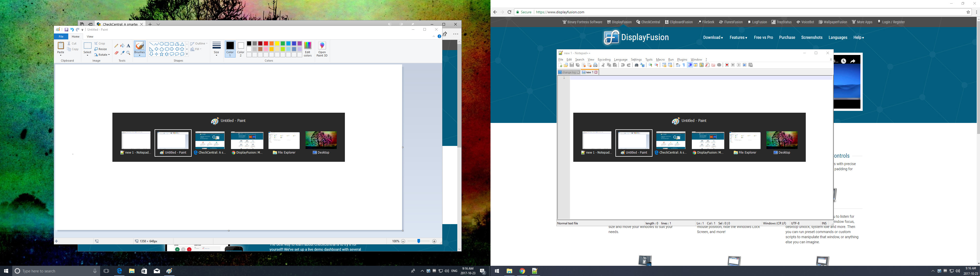
Task: Open the File tab in Paint
Action: (61, 37)
